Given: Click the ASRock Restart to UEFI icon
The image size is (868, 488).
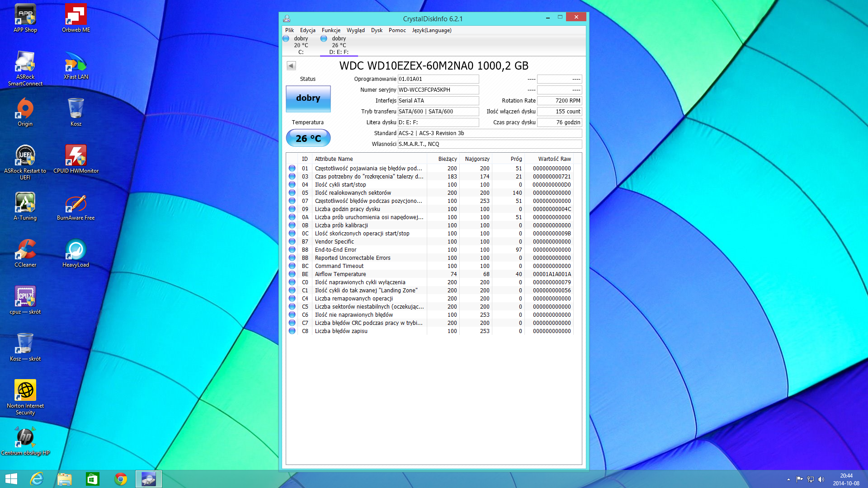Looking at the screenshot, I should point(25,162).
